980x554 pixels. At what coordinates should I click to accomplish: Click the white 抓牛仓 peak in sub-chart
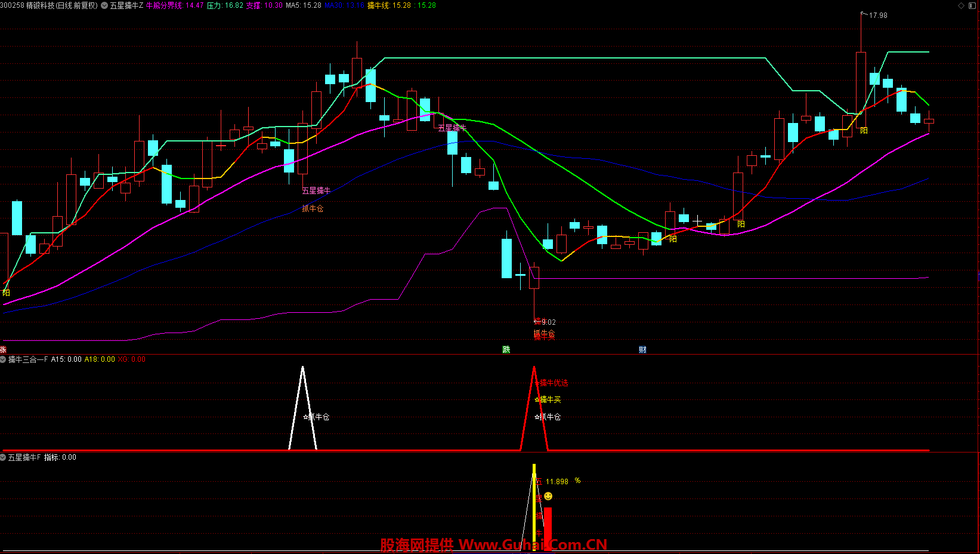tap(302, 408)
